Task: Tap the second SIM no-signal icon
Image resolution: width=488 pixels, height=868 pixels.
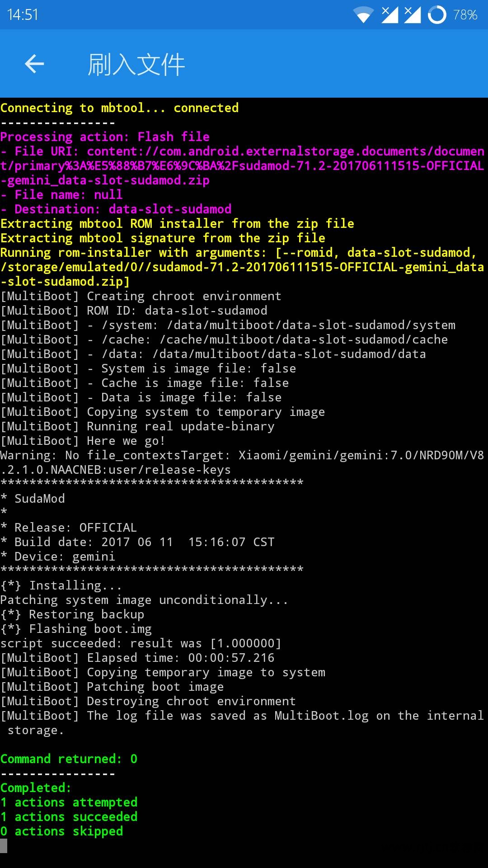Action: [412, 14]
